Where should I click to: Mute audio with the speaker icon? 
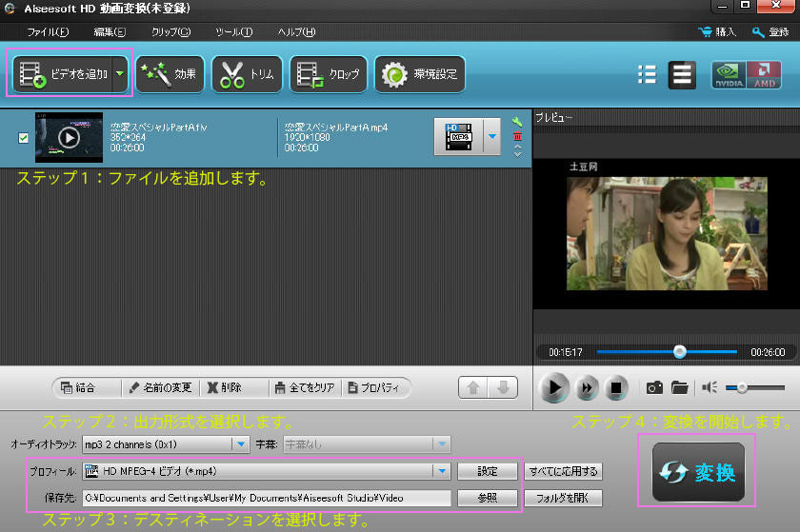(x=710, y=387)
